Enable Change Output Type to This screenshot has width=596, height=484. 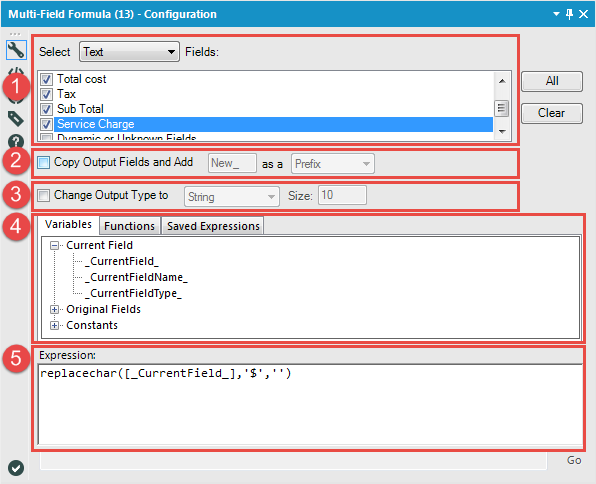43,195
